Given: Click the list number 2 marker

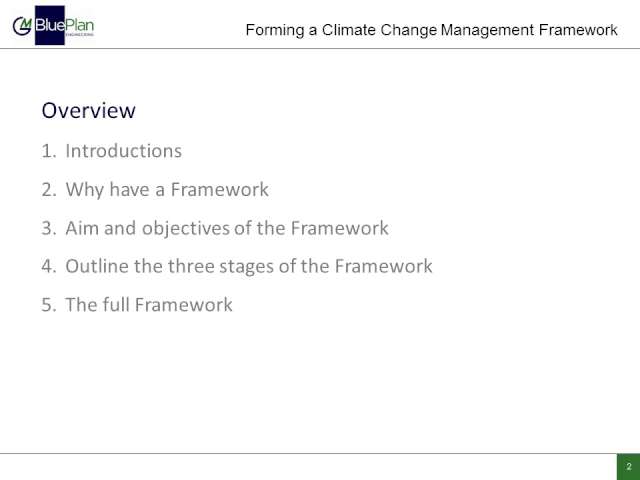Looking at the screenshot, I should click(x=49, y=190).
